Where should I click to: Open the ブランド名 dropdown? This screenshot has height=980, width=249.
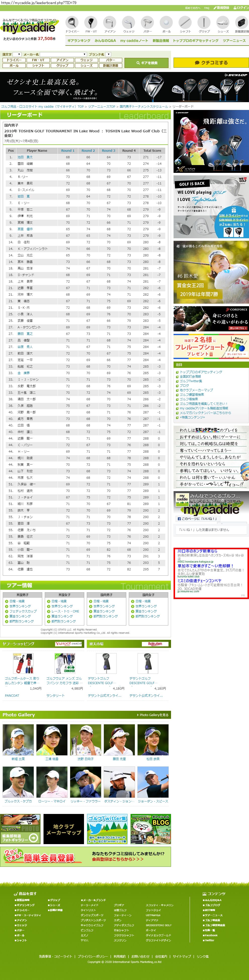[x=108, y=54]
